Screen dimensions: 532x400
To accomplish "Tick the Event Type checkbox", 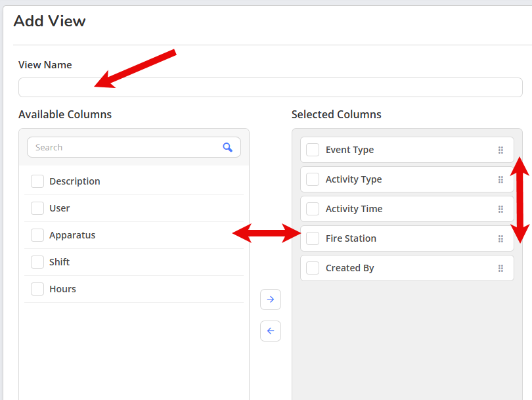I will coord(313,150).
